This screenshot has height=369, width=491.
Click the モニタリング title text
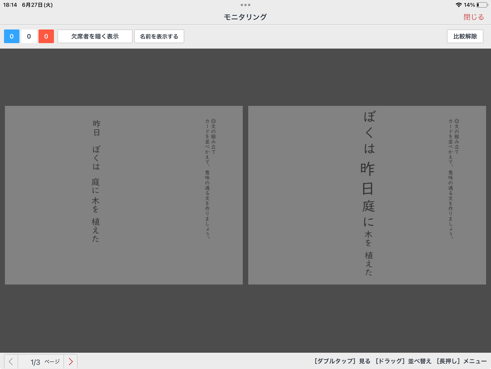point(245,17)
